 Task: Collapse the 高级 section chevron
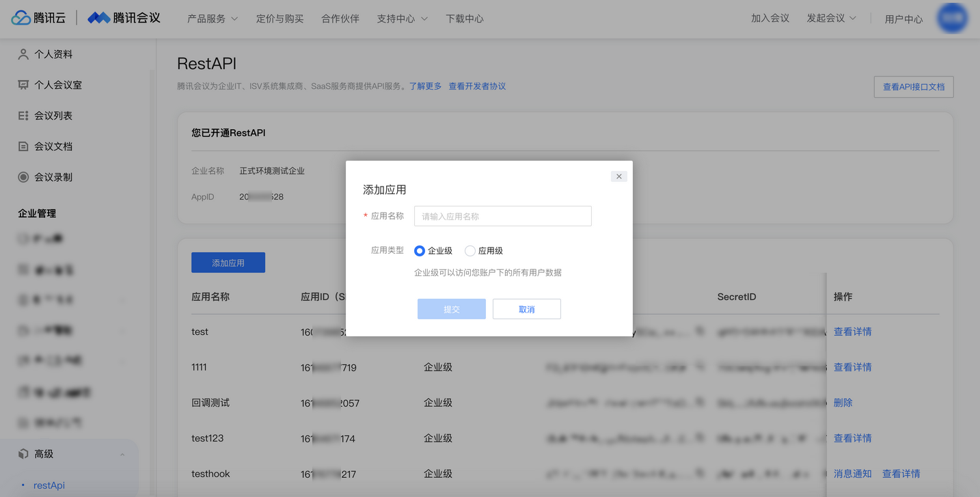click(122, 455)
